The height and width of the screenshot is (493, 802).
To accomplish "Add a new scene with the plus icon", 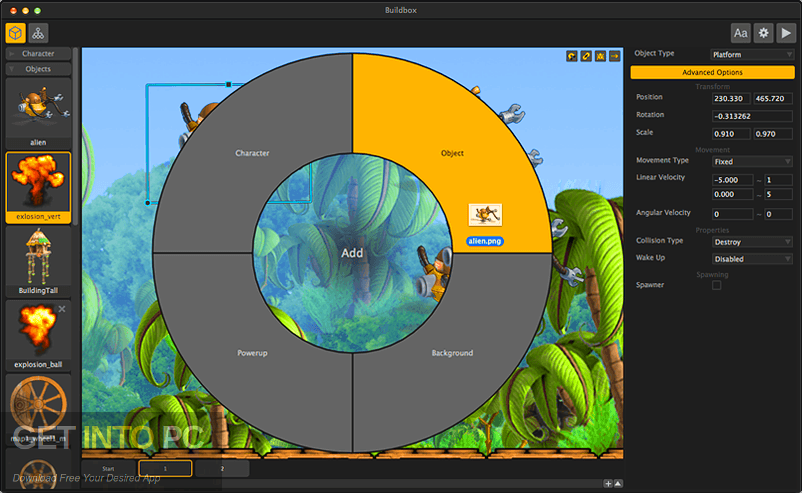I will 608,483.
